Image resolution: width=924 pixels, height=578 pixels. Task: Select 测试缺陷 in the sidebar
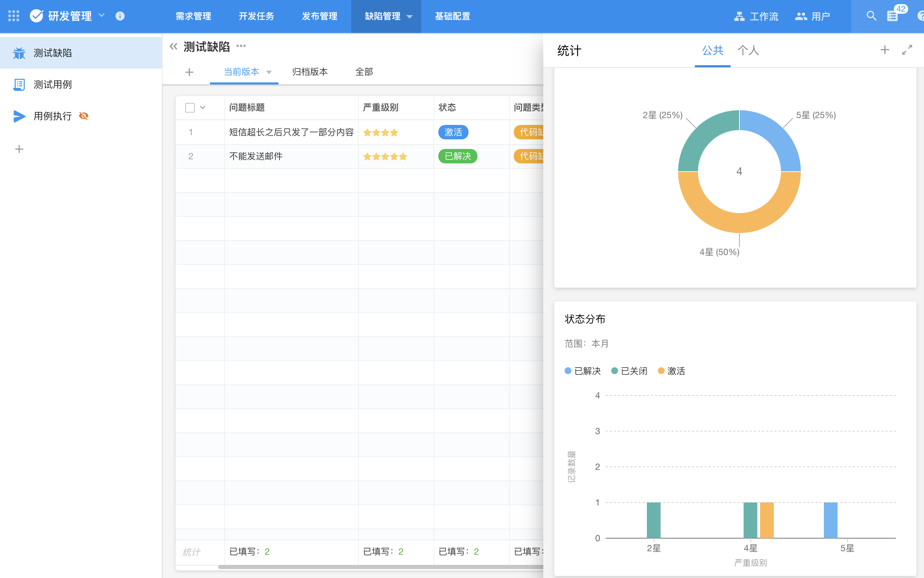[x=81, y=53]
